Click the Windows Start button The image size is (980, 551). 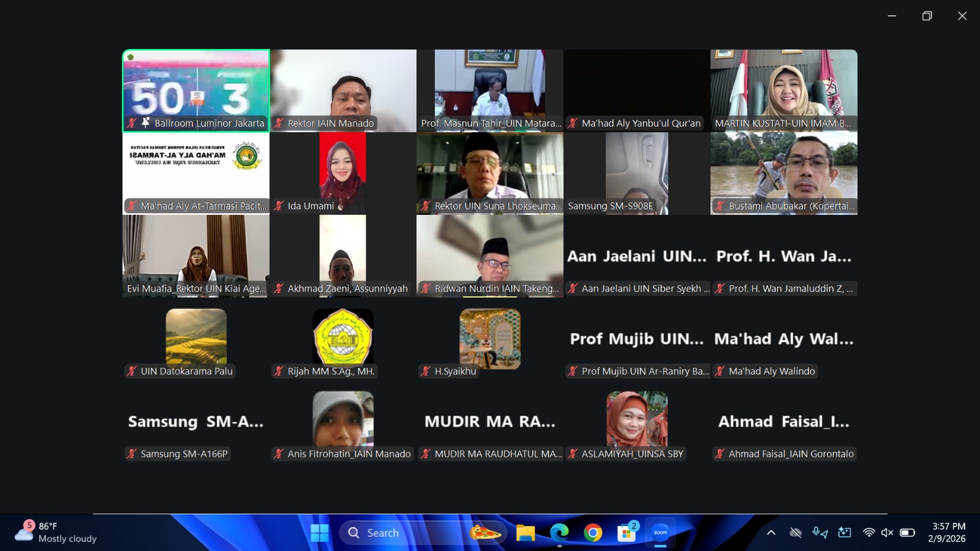click(319, 533)
